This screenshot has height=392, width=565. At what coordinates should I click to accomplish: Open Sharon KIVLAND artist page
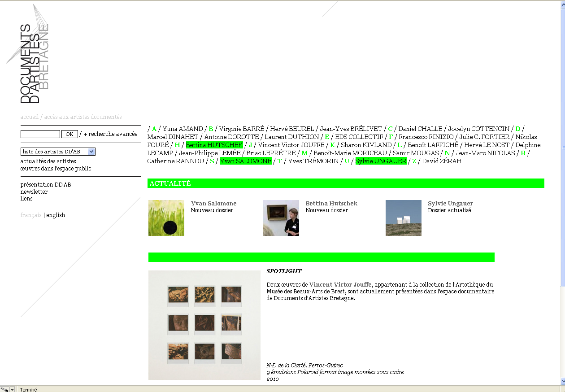366,145
